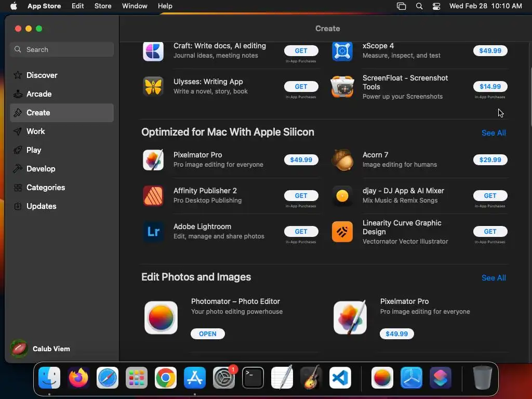Click $49.99 price for Pixelmator Pro in Apple Silicon
Screen dimensions: 532x399
(x=301, y=159)
